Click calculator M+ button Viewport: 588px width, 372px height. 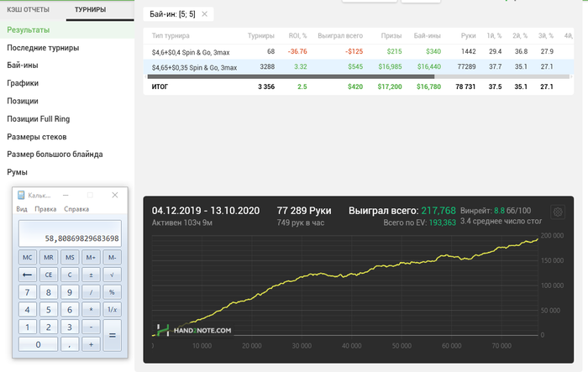coord(91,257)
